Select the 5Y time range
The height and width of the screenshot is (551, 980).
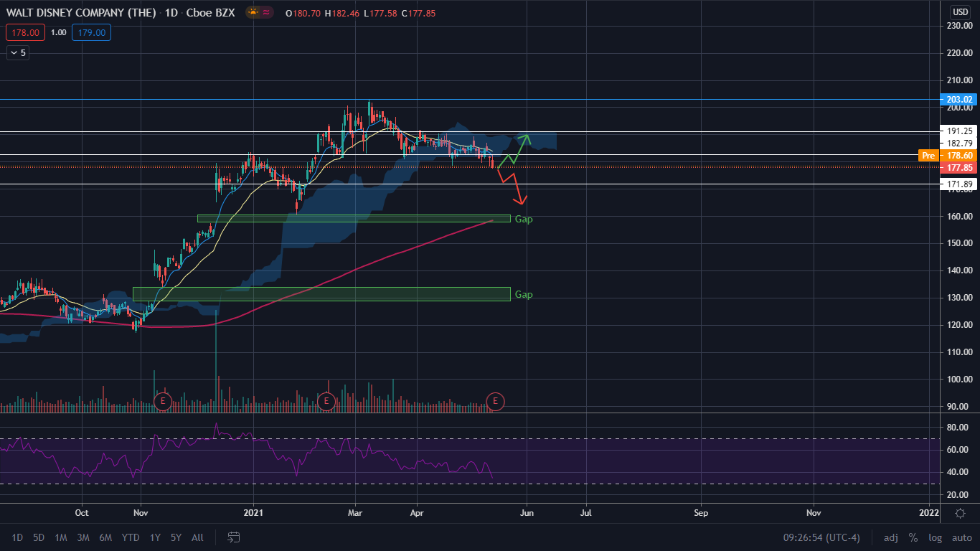click(176, 537)
